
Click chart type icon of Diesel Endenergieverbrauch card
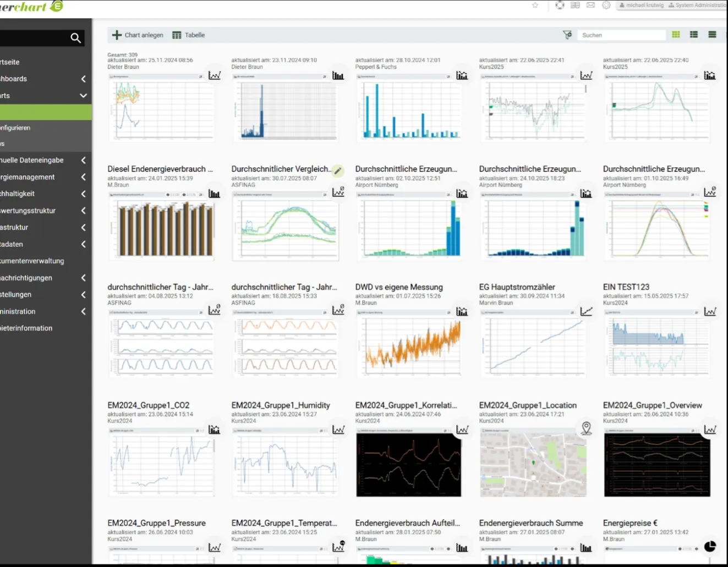coord(214,193)
